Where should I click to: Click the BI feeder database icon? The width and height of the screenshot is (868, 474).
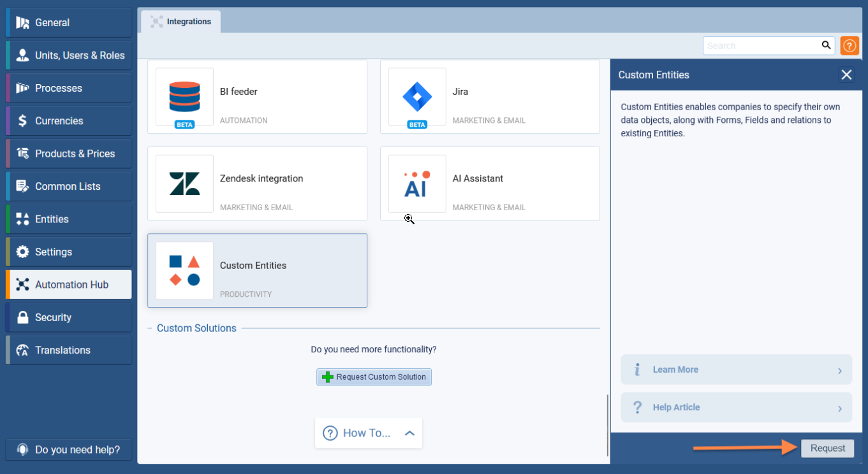coord(184,97)
